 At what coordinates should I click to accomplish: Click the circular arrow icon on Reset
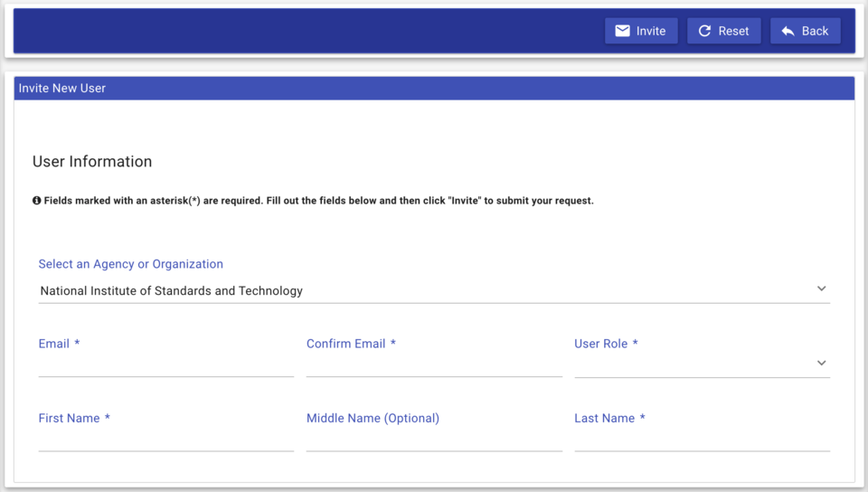click(x=704, y=31)
